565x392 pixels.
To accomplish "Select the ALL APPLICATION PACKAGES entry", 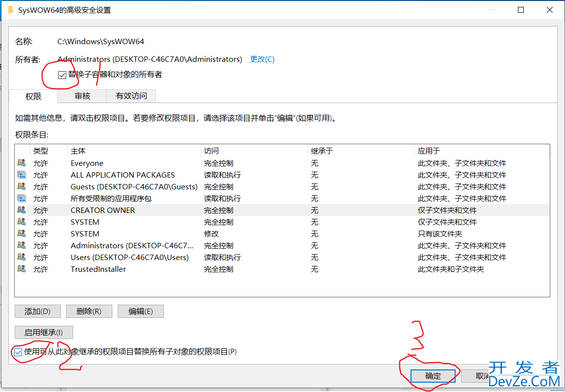I will (282, 175).
